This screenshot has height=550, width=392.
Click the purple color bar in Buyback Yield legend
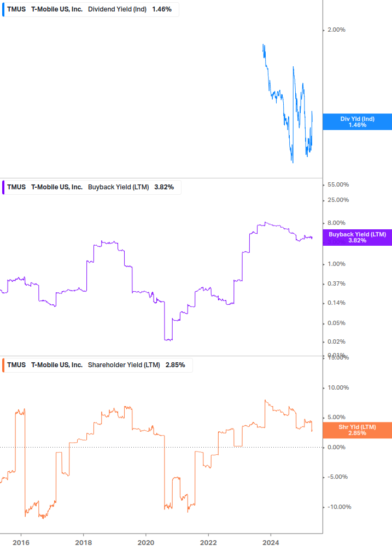coord(3,187)
